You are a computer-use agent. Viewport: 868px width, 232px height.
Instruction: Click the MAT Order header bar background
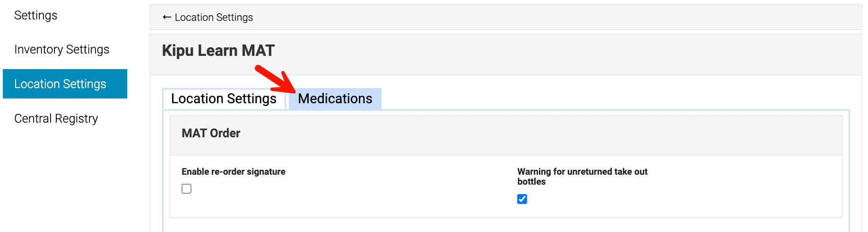click(520, 135)
